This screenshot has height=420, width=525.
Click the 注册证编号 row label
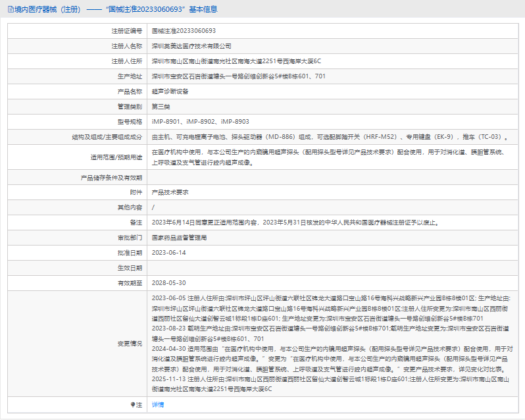(x=126, y=31)
